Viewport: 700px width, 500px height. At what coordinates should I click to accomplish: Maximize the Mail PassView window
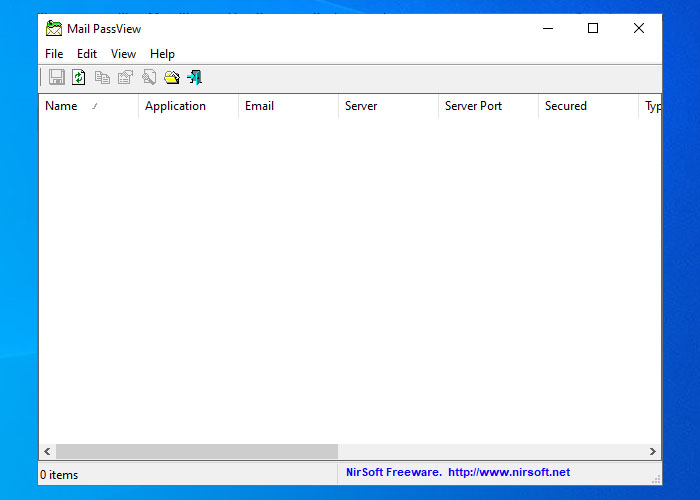[x=593, y=29]
